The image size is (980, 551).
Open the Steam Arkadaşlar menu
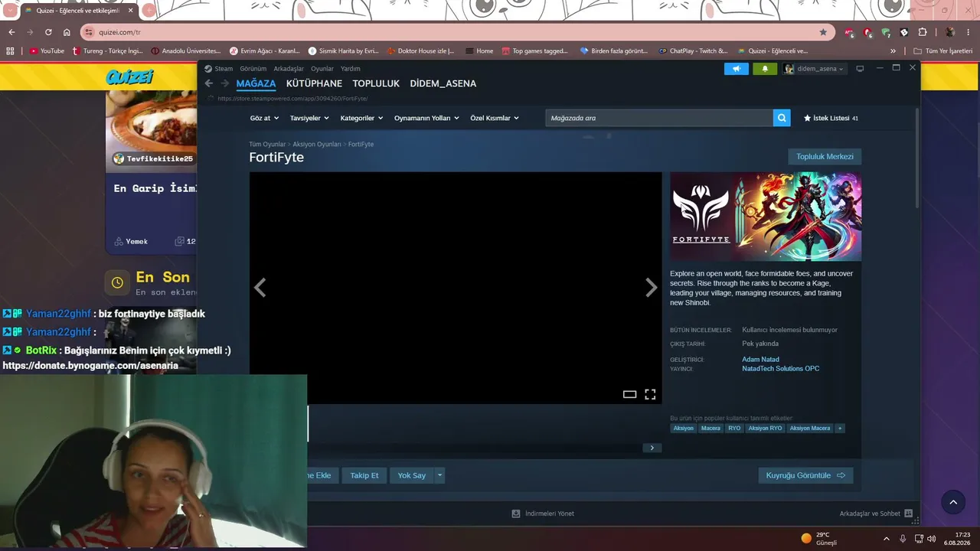click(289, 69)
